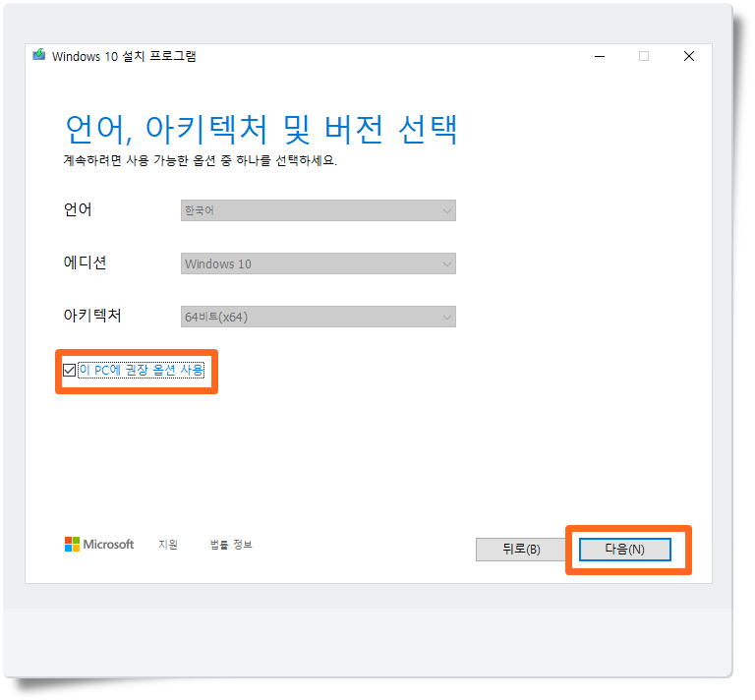Image resolution: width=755 pixels, height=700 pixels.
Task: Click the 에디션 field label
Action: [x=85, y=262]
